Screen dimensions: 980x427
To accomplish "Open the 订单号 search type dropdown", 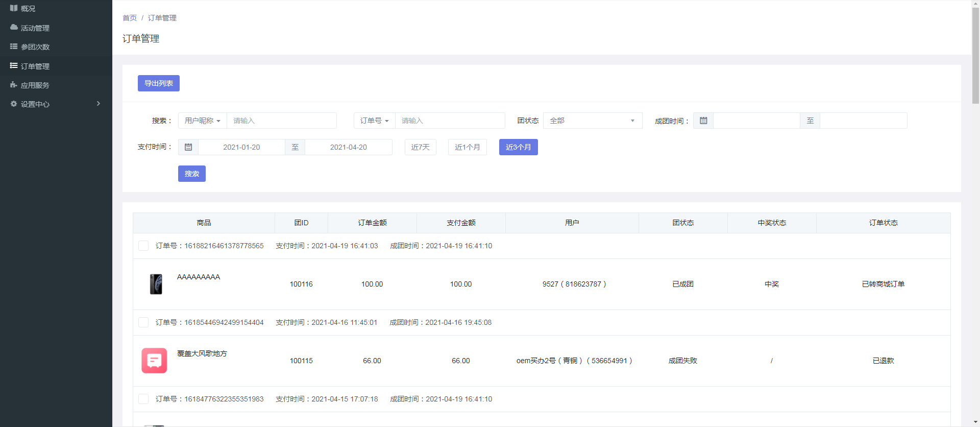I will pos(375,121).
